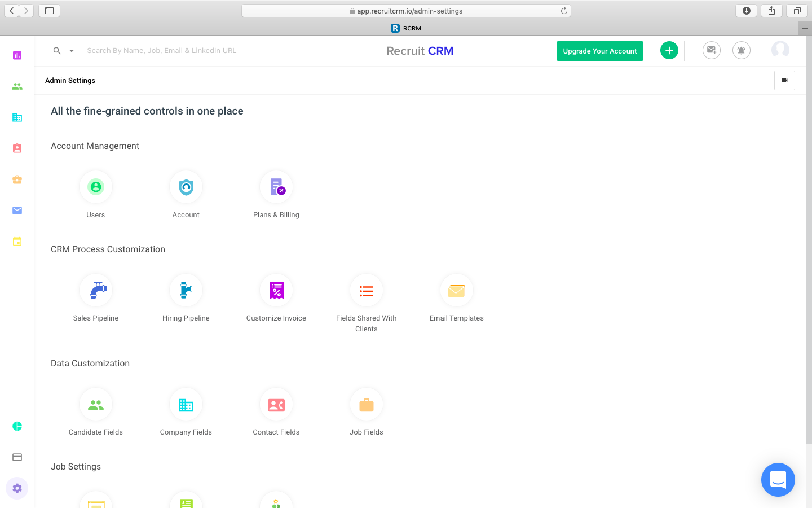Open the Account settings icon
The height and width of the screenshot is (508, 812).
point(186,187)
